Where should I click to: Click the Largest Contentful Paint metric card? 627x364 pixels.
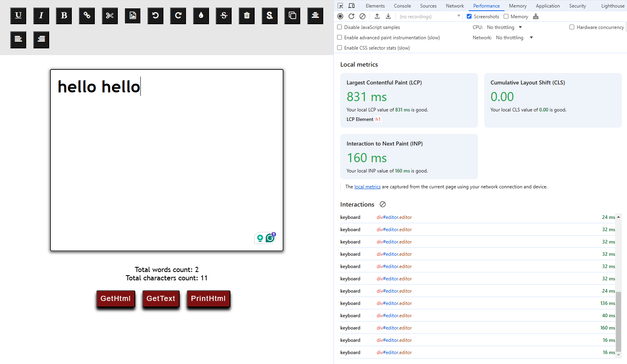click(x=409, y=100)
